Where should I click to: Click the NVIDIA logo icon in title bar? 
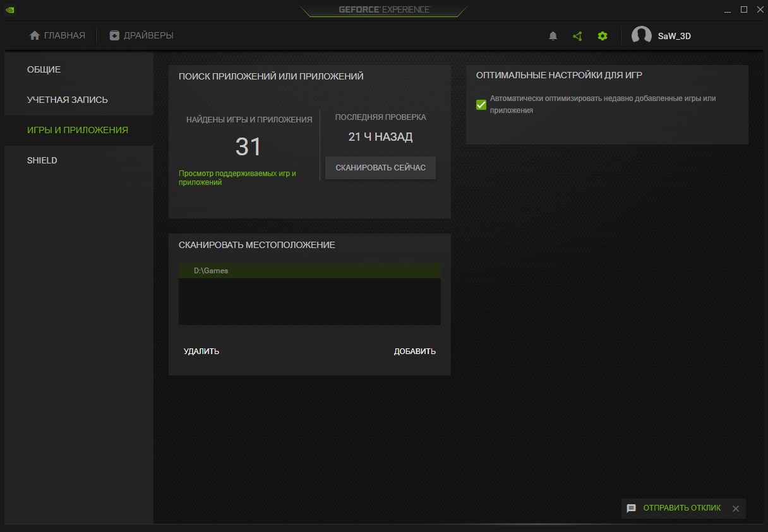11,9
